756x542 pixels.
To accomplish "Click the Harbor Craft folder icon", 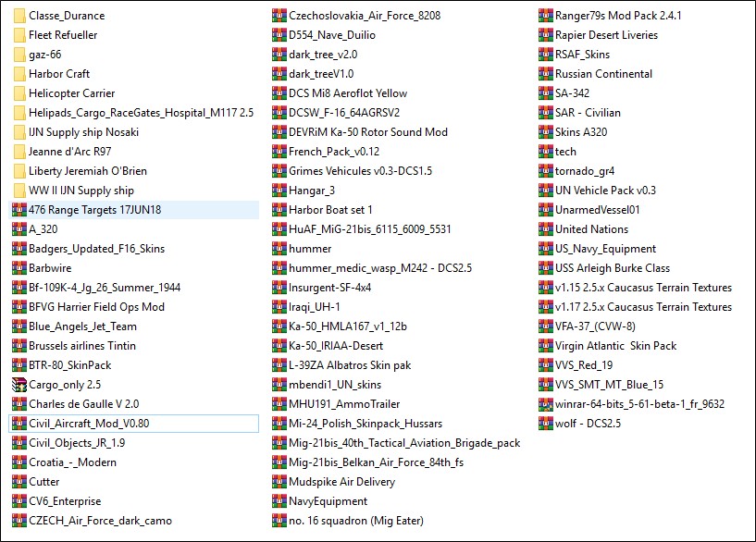I will coord(19,74).
